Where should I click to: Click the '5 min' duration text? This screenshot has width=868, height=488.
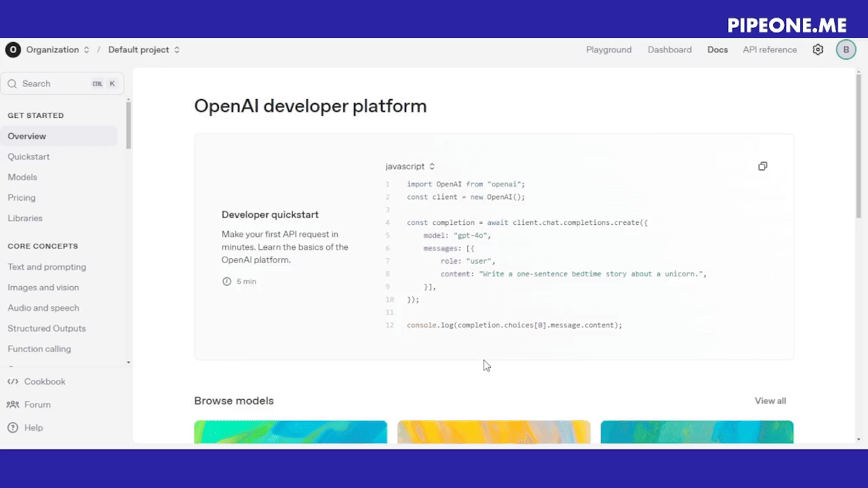(x=246, y=281)
